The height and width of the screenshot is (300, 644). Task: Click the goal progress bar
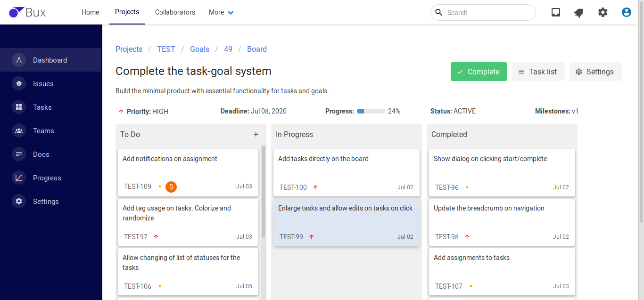click(371, 111)
